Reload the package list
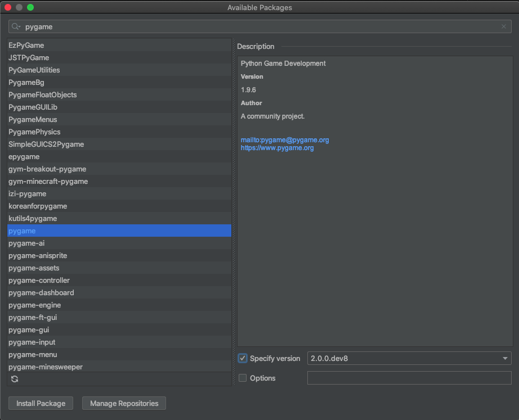The image size is (519, 420). pos(15,379)
